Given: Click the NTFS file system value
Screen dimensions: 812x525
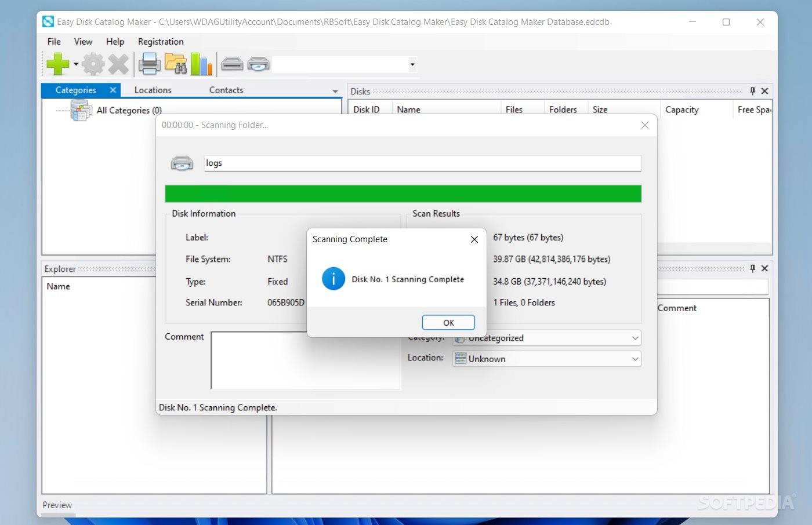Looking at the screenshot, I should 277,259.
